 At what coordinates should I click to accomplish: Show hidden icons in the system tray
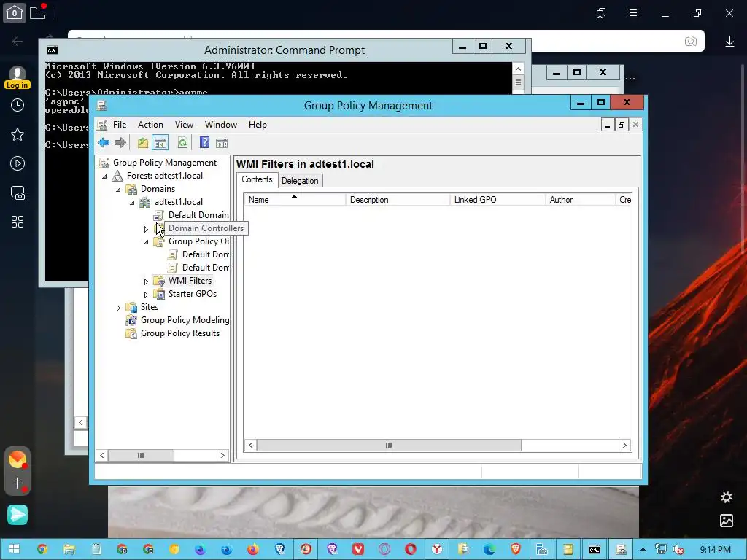click(x=643, y=549)
